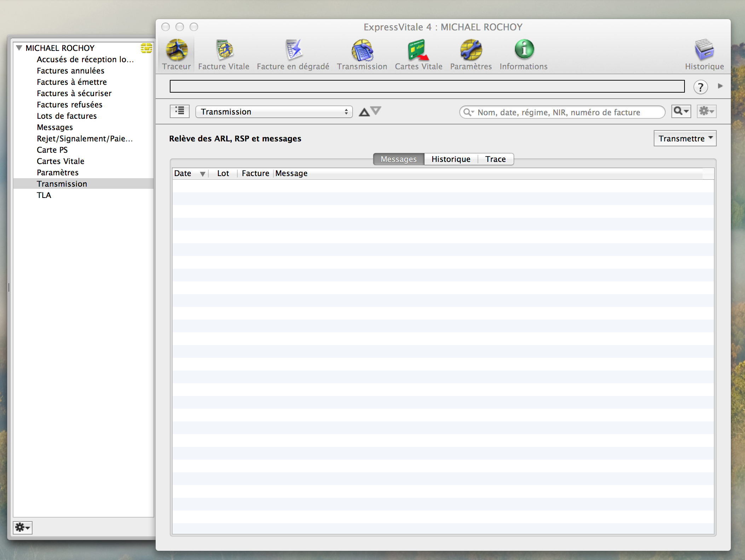
Task: Toggle the list view button
Action: tap(180, 111)
